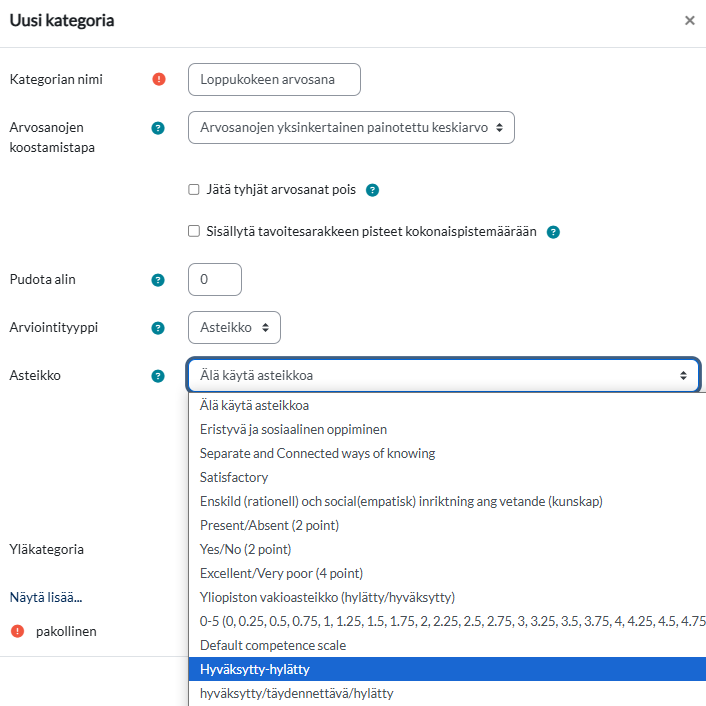The height and width of the screenshot is (706, 706).
Task: Toggle Sisällytä tavoitesarakkeen pisteet kokonaispistemäärään checkbox
Action: (x=194, y=231)
